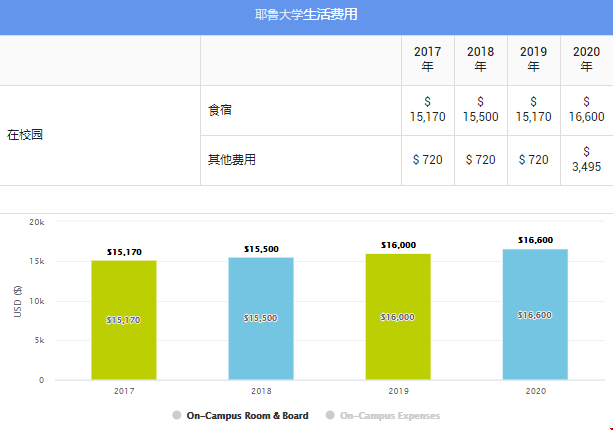Click the $15,170 label above the 2017 bar
Screen dimensions: 613x430
124,252
